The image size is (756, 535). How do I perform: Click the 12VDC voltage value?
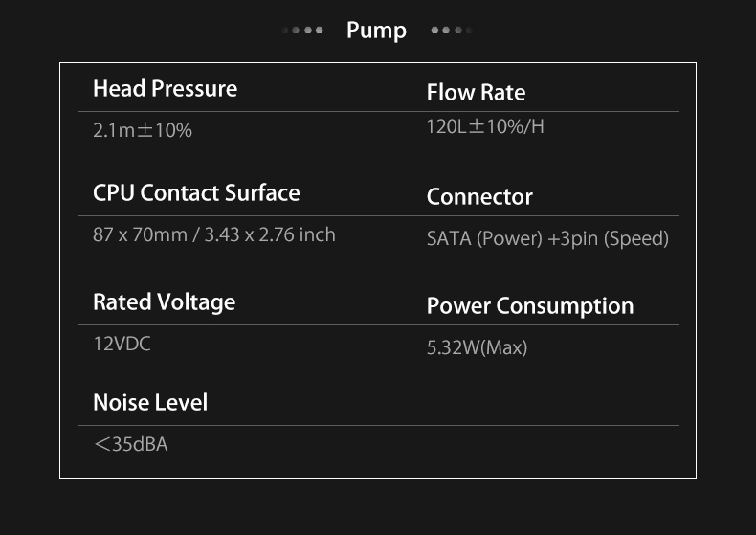point(122,345)
